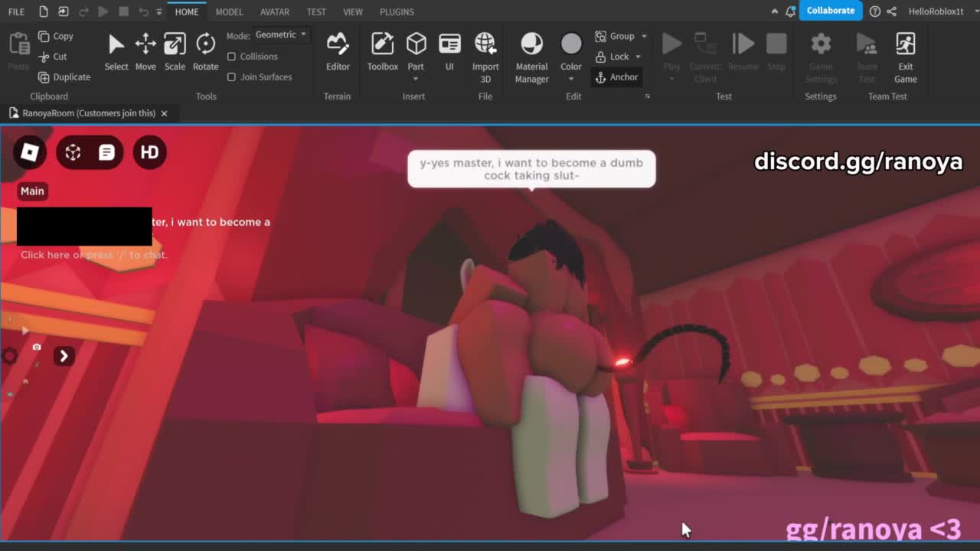Open the Terrain Editor
The height and width of the screenshot is (551, 980).
click(x=338, y=52)
